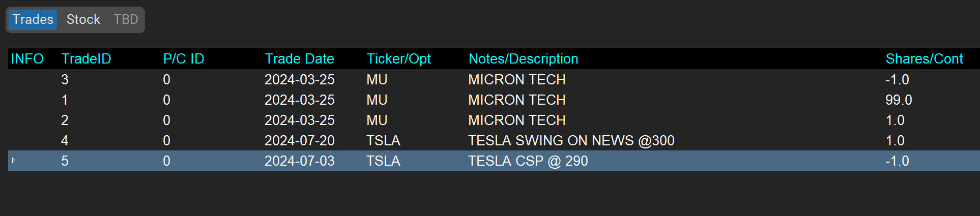The width and height of the screenshot is (980, 216).
Task: Click the 2024-07-03 trade date cell
Action: [299, 161]
